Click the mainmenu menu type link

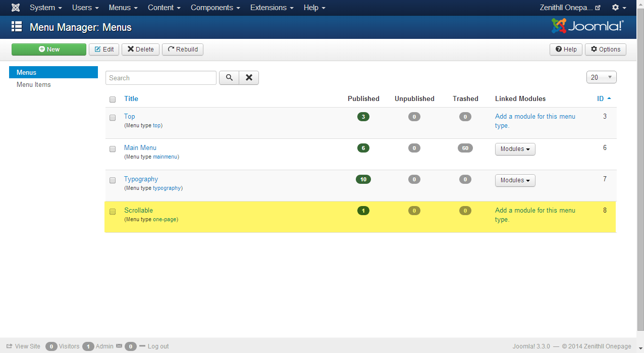[x=165, y=157]
